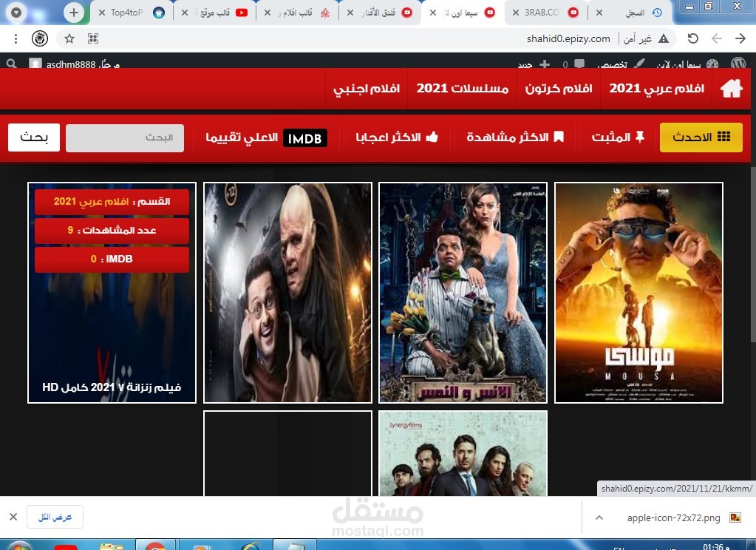Open the افلام اجنبي menu item
The width and height of the screenshot is (756, 550).
click(x=367, y=88)
